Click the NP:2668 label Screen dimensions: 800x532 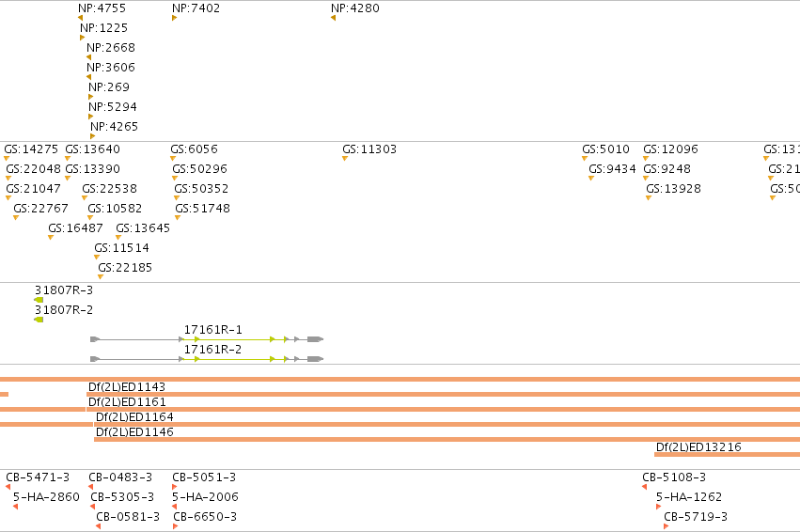111,47
